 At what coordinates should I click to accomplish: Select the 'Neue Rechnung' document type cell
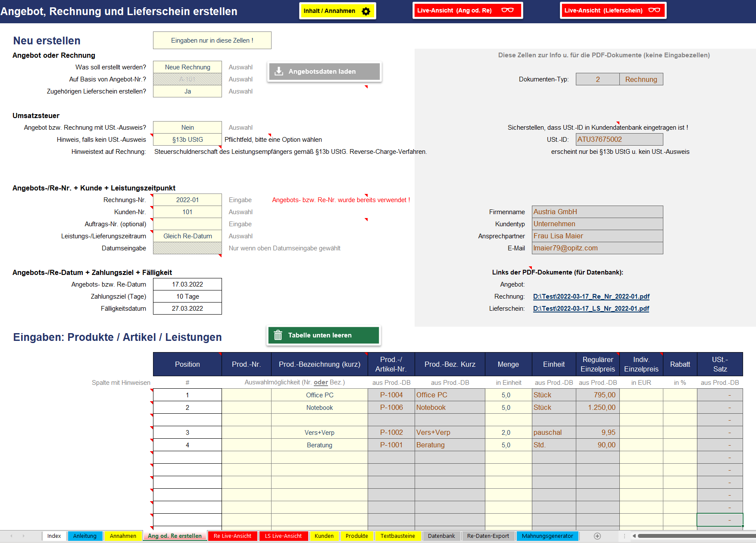point(187,67)
